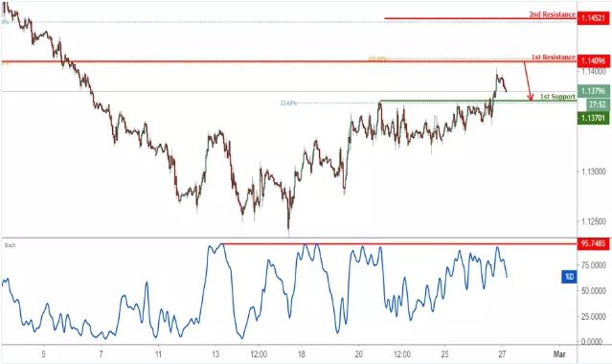Select the 95.7485 stochastic level label
The height and width of the screenshot is (364, 612).
pos(593,243)
